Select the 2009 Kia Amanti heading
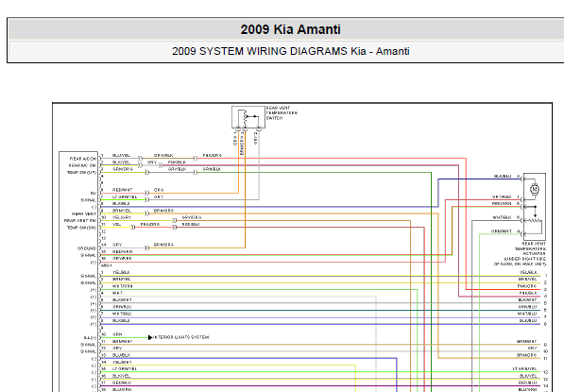Viewport: 564px width, 392px height. click(290, 29)
